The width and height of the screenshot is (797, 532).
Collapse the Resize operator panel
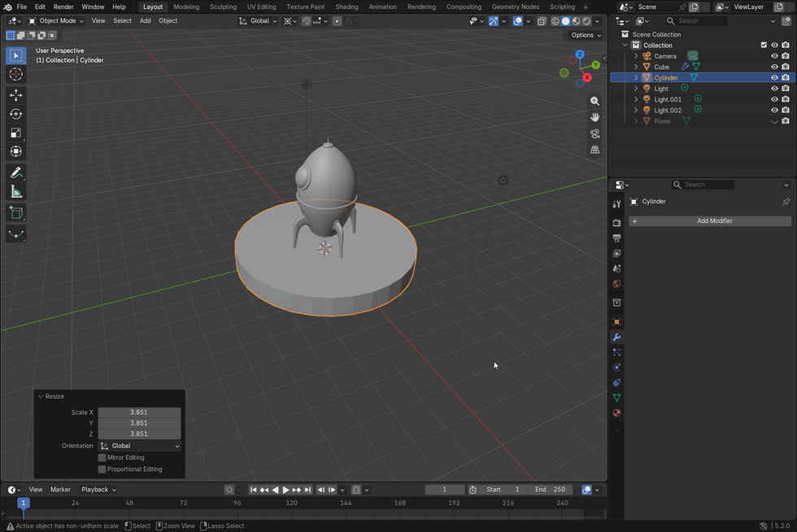click(x=41, y=396)
